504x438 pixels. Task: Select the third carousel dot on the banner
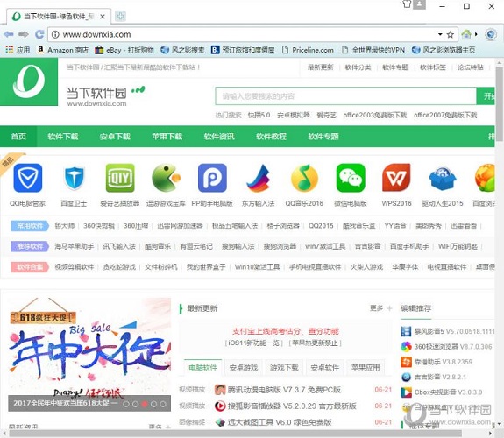[x=145, y=404]
